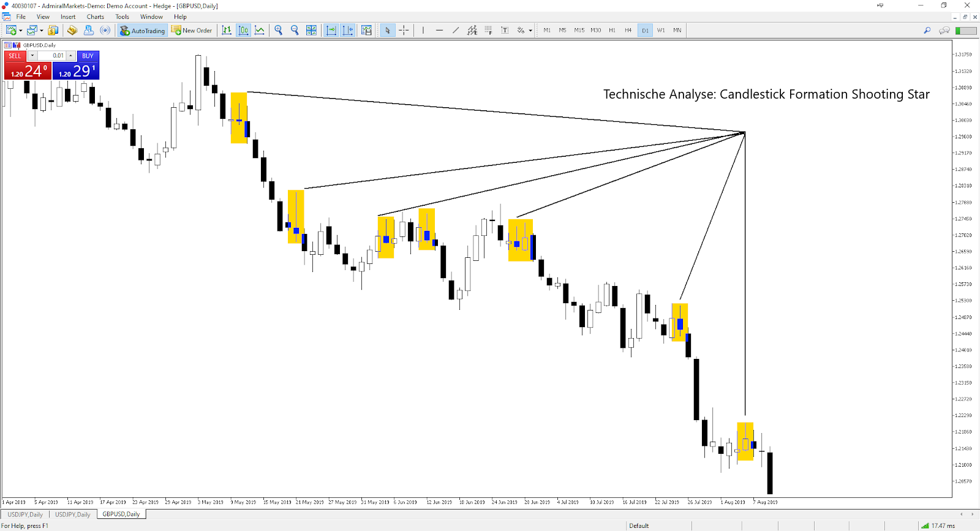Viewport: 980px width, 531px height.
Task: Switch chart to line chart type
Action: [260, 30]
